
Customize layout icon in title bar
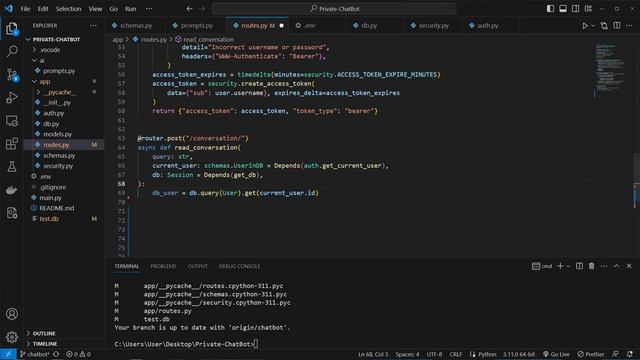(x=588, y=9)
